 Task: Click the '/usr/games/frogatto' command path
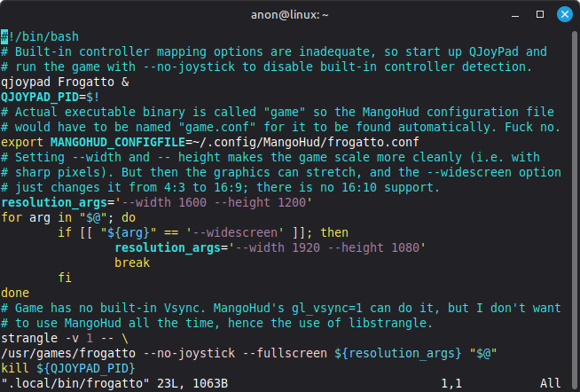coord(68,353)
